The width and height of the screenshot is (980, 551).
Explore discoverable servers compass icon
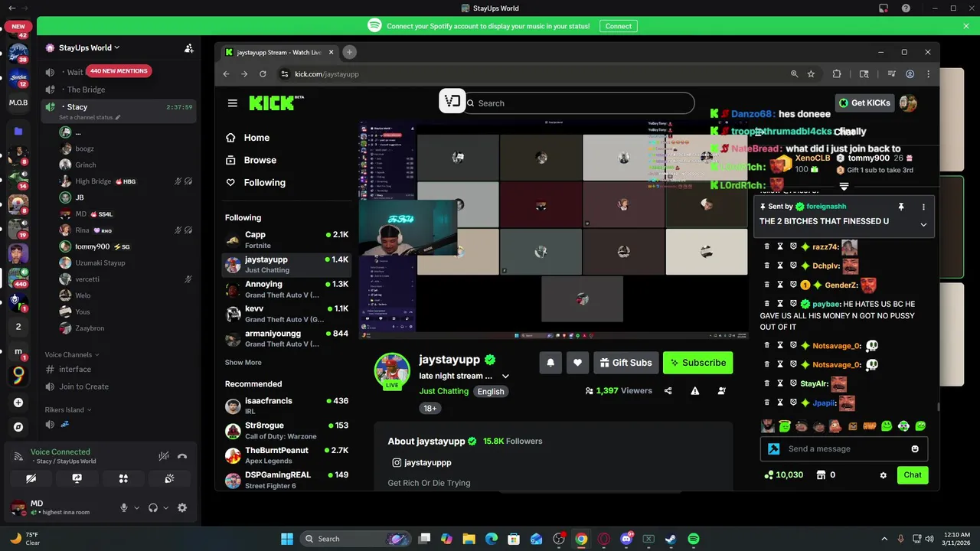(18, 427)
